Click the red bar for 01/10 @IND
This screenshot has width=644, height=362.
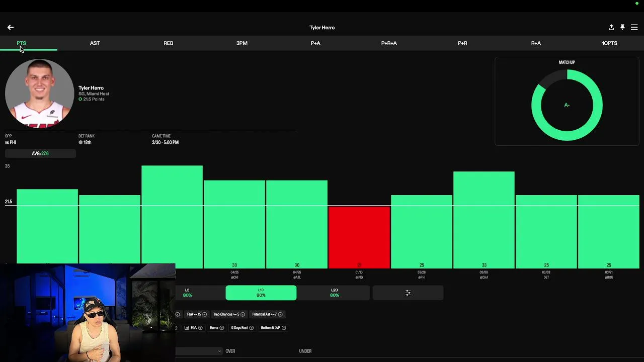359,237
